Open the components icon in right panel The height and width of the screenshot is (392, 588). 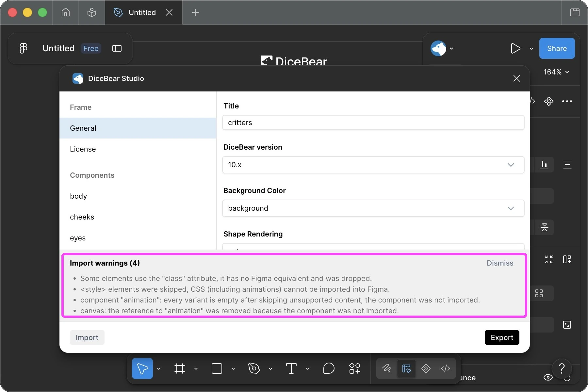pyautogui.click(x=549, y=101)
